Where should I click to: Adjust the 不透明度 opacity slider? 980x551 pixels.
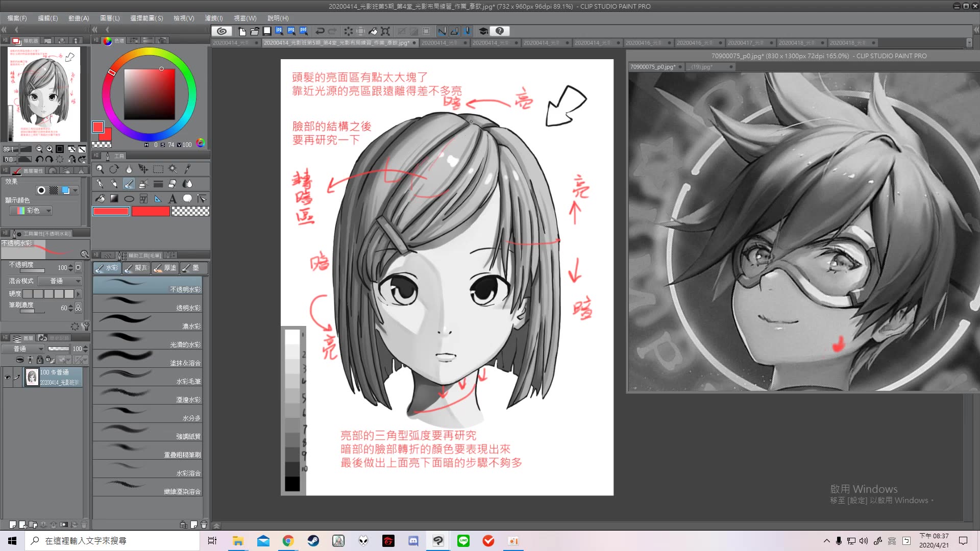32,270
